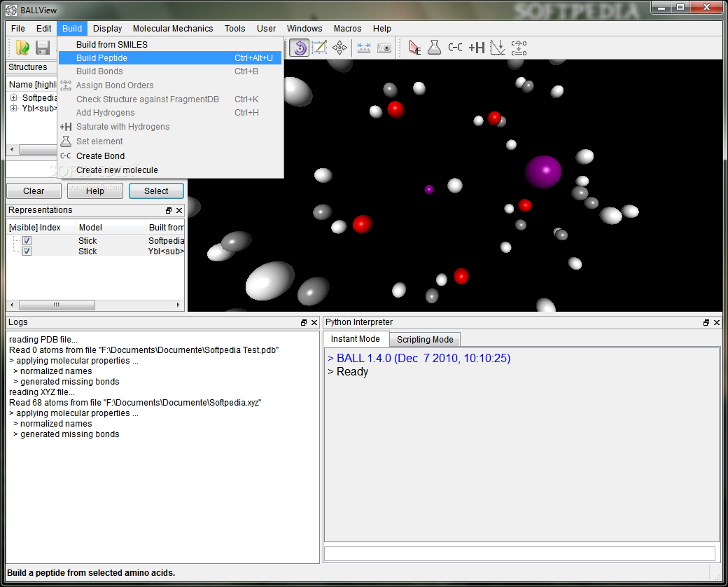Open the Molecular Mechanics menu
728x587 pixels.
[x=173, y=28]
